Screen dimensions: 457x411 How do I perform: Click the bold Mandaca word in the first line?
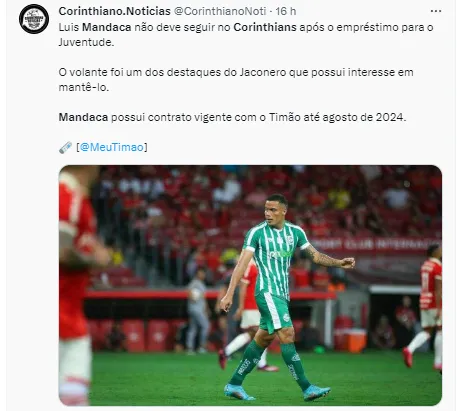(107, 27)
